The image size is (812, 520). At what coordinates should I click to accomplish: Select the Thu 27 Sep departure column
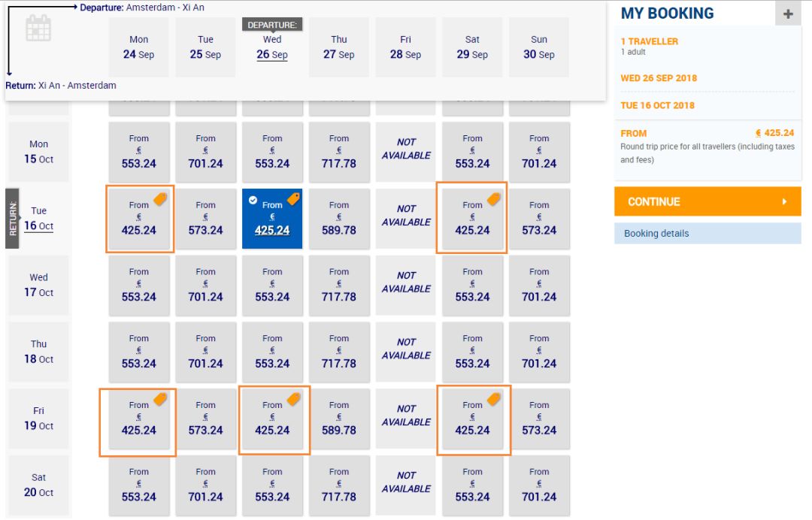339,47
